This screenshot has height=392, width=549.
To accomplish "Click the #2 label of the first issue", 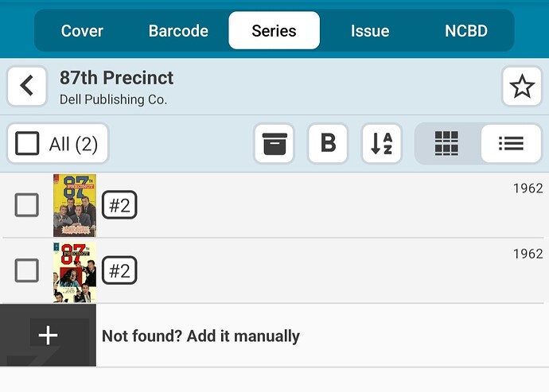I will [x=119, y=206].
